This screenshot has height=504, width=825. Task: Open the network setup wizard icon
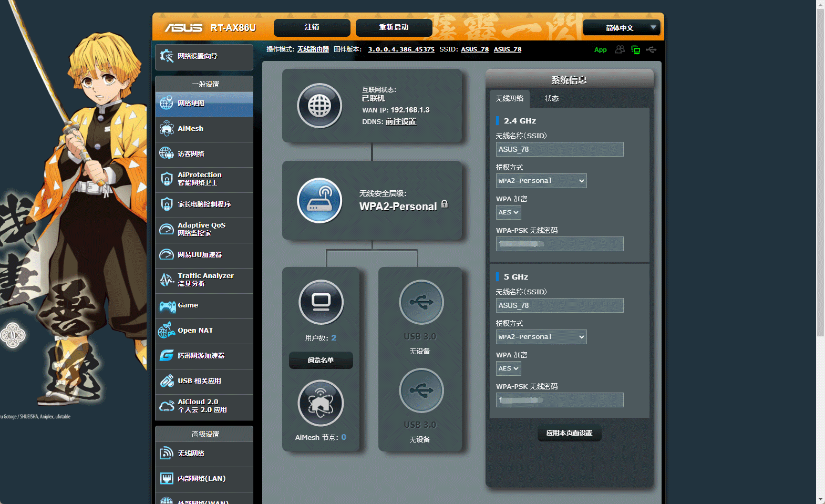pos(167,56)
